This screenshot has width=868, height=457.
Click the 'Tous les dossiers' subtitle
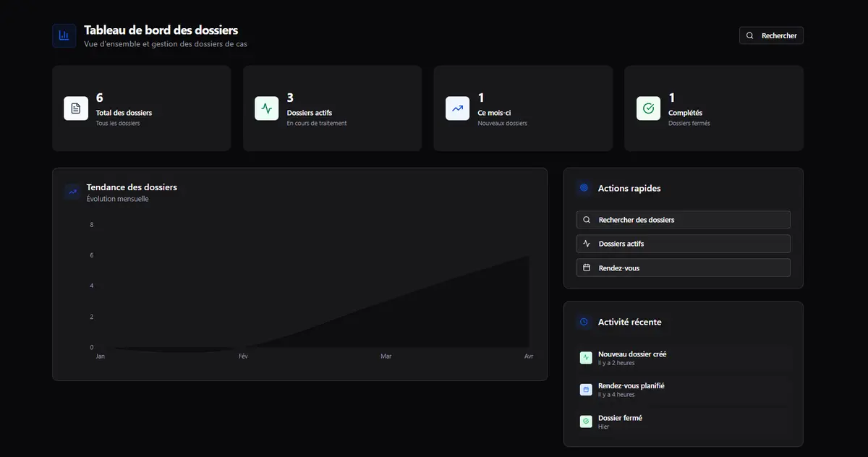(x=118, y=123)
